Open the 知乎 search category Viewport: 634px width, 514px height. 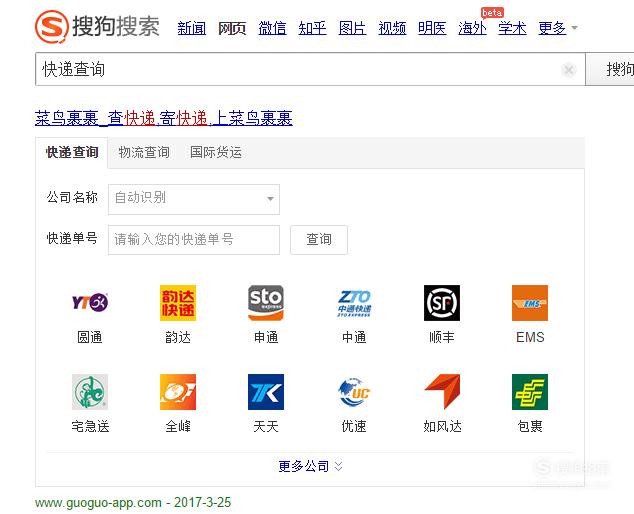(312, 28)
